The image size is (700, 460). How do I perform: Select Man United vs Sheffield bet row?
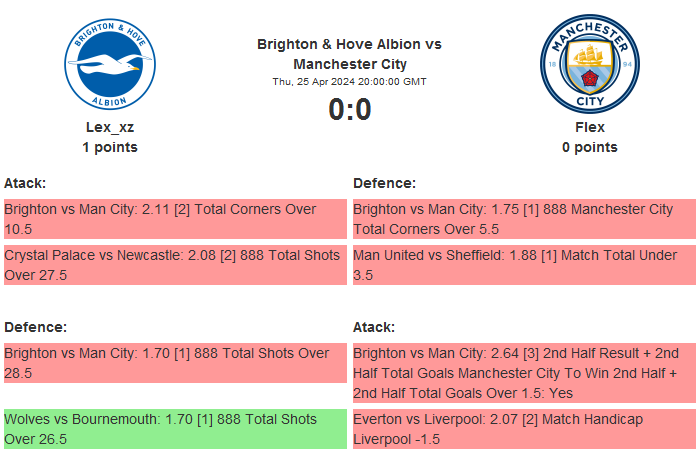click(524, 265)
